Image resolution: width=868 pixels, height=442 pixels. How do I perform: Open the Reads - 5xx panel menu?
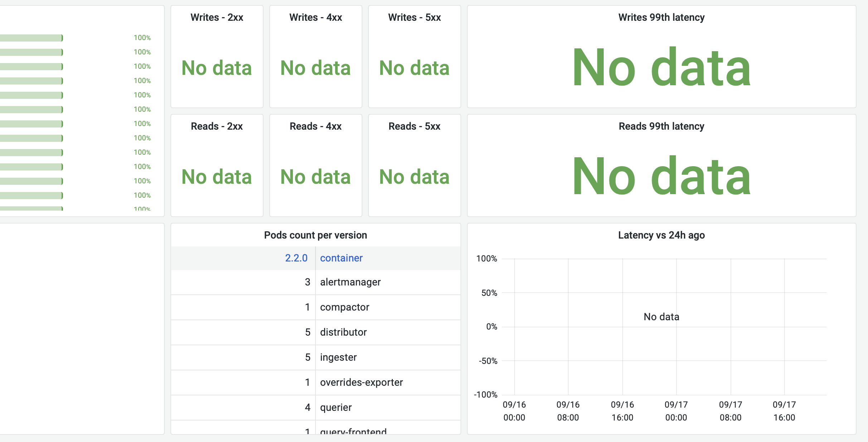(414, 126)
